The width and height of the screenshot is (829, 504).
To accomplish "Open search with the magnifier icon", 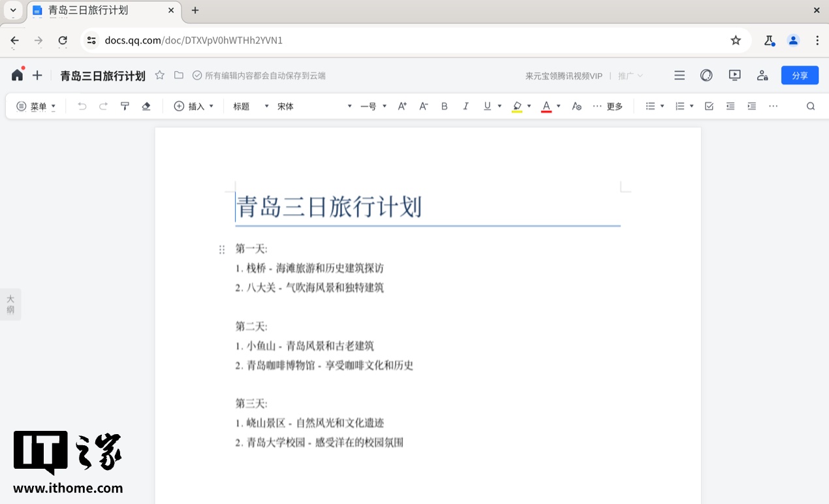I will tap(810, 106).
